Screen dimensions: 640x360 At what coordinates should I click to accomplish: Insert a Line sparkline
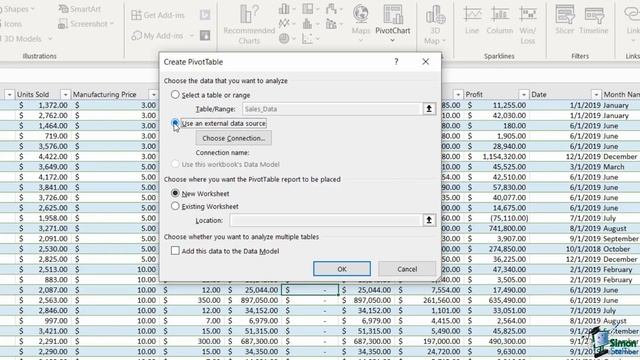pyautogui.click(x=472, y=20)
